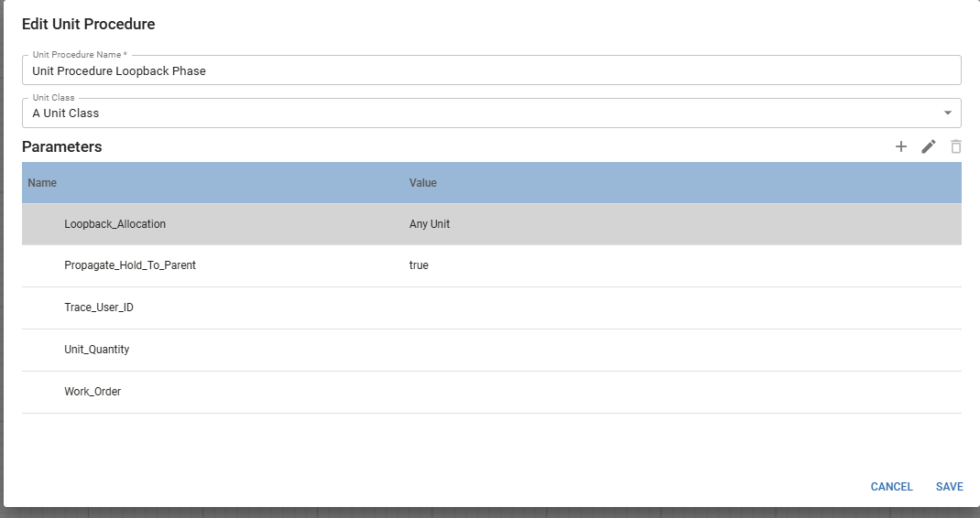Click the Unit Class field label
980x518 pixels.
point(54,97)
